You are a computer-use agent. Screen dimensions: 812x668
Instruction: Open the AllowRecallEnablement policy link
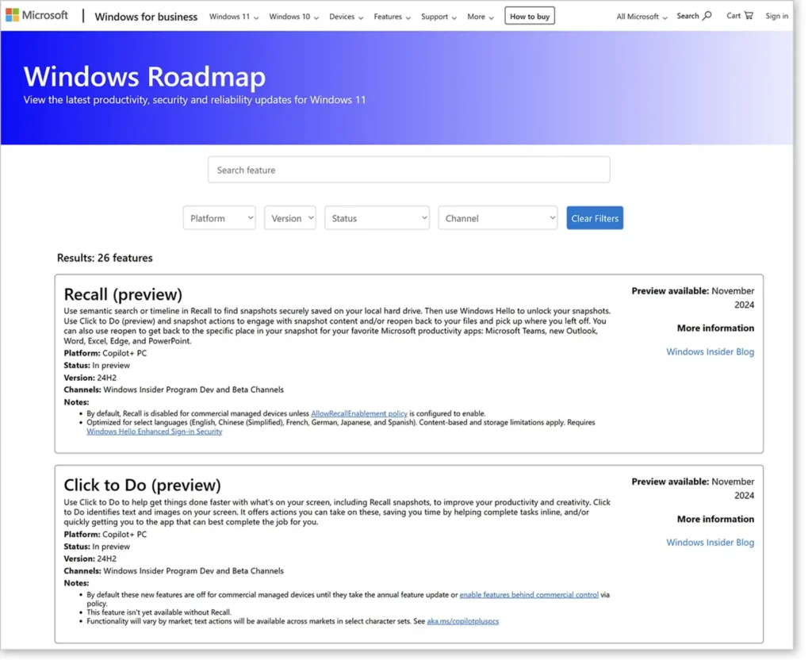[x=359, y=413]
